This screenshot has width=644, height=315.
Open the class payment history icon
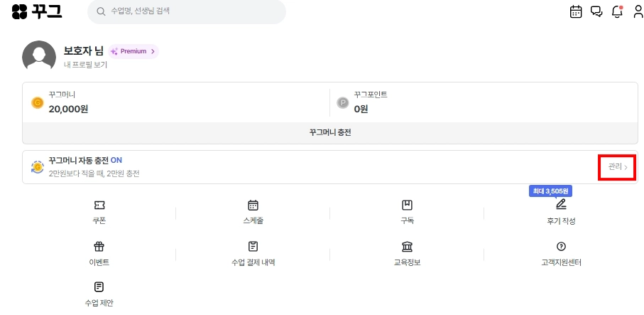point(253,246)
